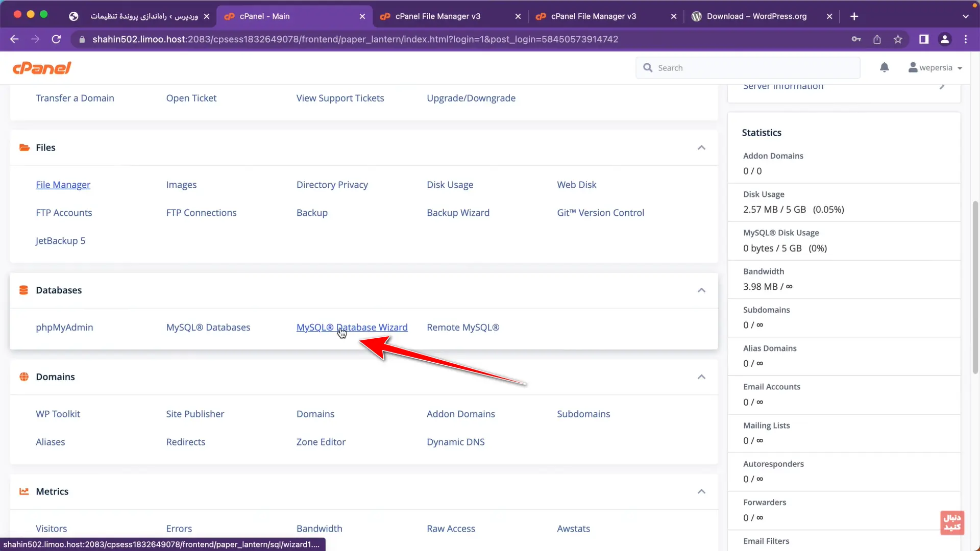980x551 pixels.
Task: Open Awstats
Action: pyautogui.click(x=573, y=529)
